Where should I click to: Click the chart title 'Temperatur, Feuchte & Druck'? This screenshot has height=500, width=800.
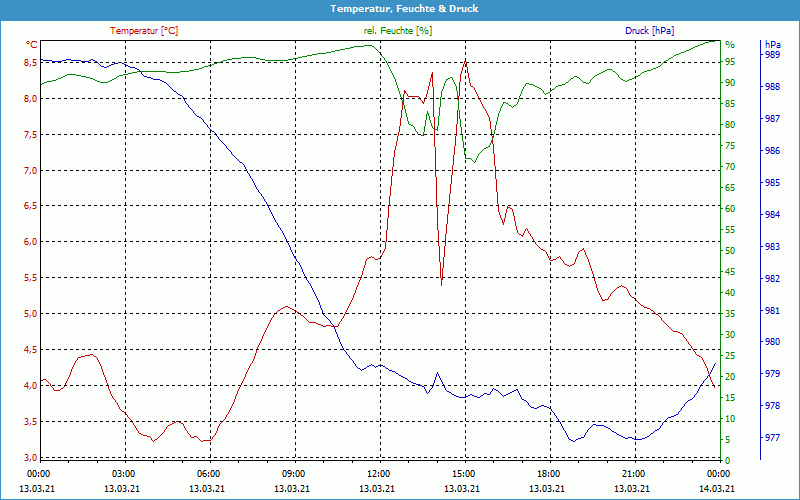[404, 9]
